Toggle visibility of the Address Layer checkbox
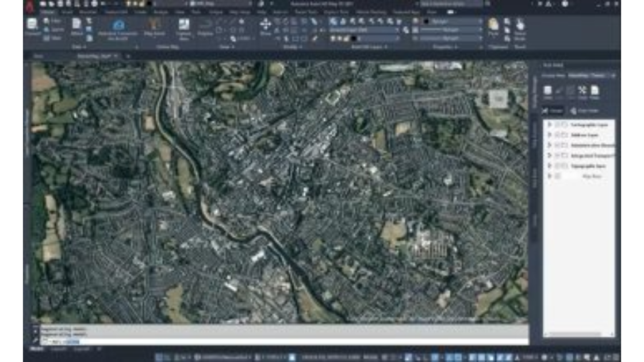This screenshot has width=644, height=362. coord(556,134)
